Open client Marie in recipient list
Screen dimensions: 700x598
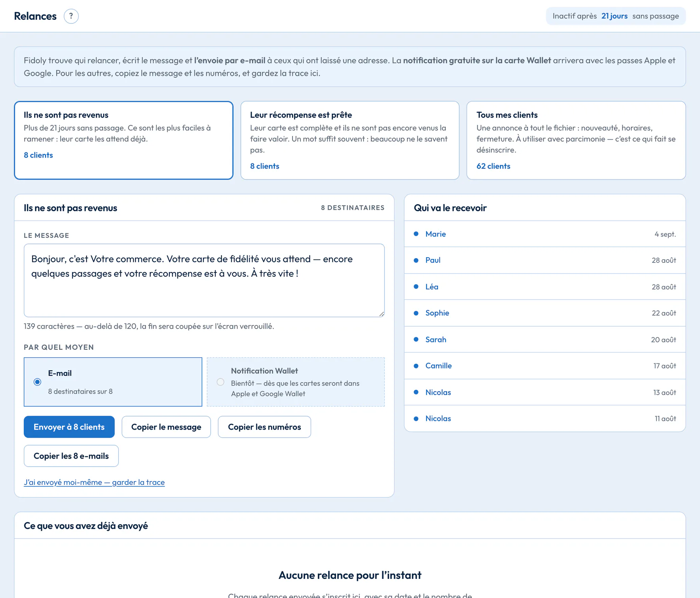pos(435,234)
